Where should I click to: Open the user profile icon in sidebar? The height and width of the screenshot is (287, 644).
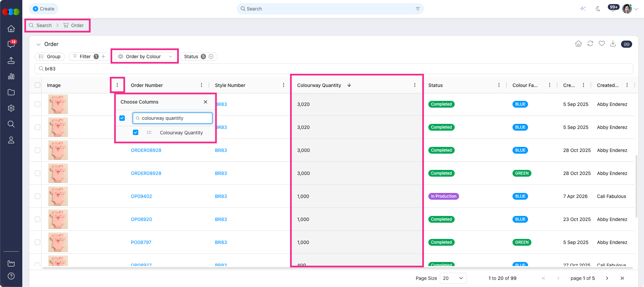(x=11, y=140)
